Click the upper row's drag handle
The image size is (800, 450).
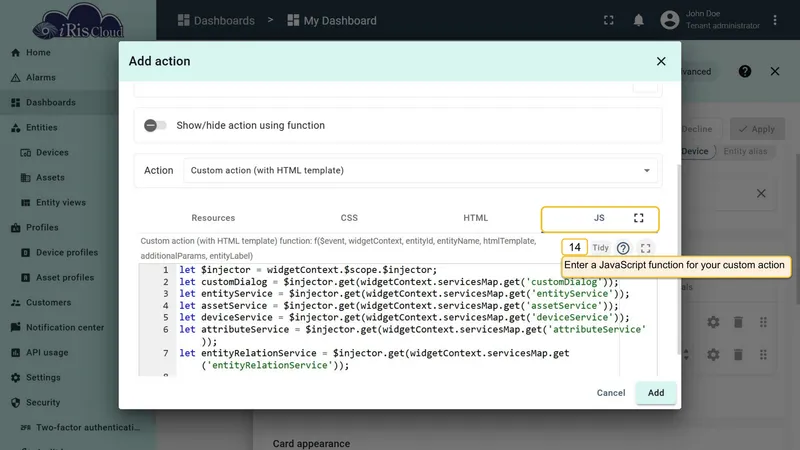763,322
